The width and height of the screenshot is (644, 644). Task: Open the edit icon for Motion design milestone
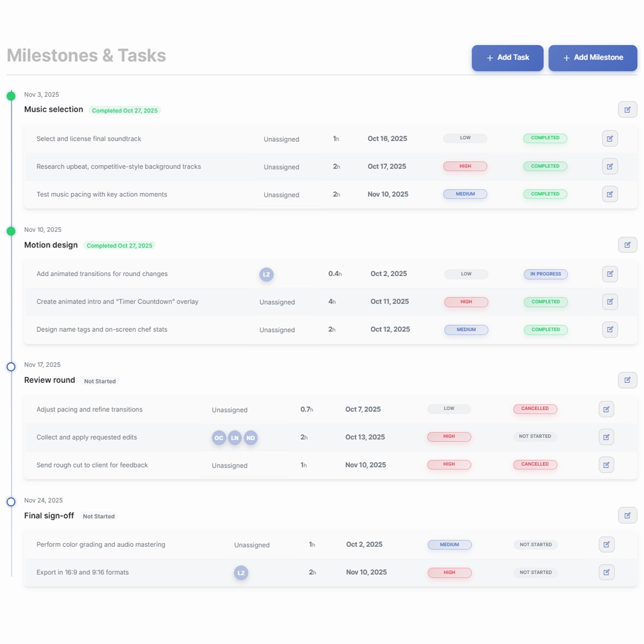coord(627,244)
